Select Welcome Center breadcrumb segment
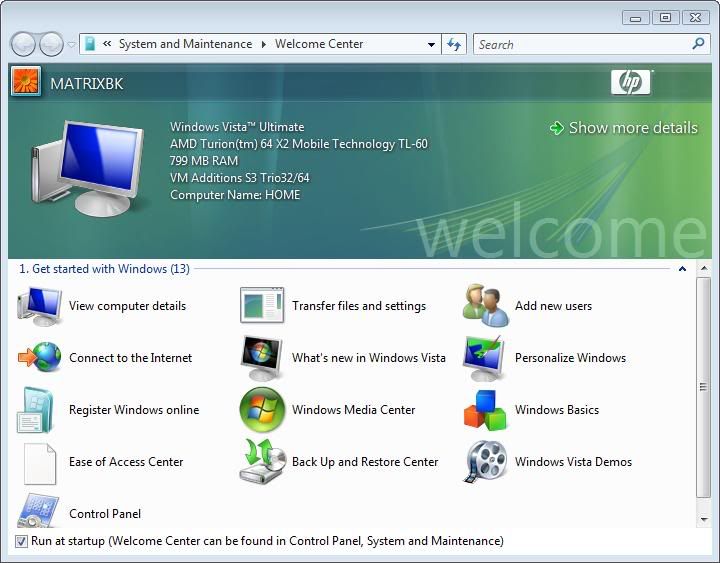Screen dimensions: 720x563 coord(319,44)
